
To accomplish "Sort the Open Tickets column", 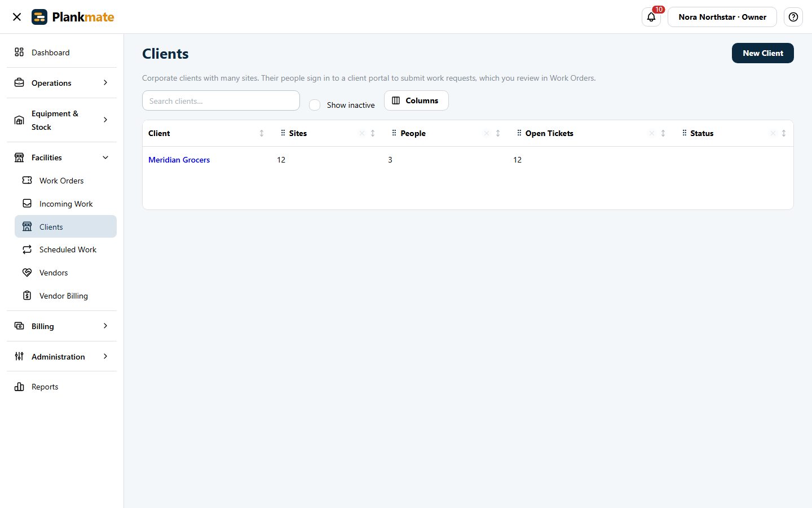I will tap(663, 133).
